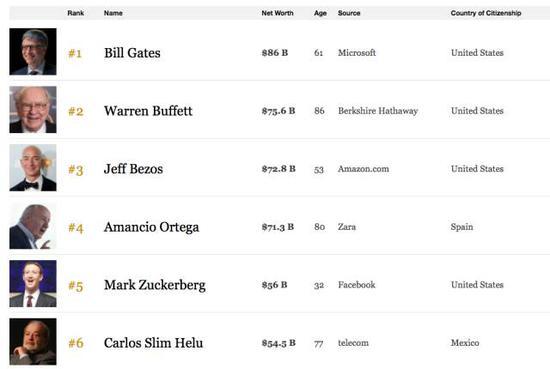Click Country of Citizenship column header

(x=486, y=13)
